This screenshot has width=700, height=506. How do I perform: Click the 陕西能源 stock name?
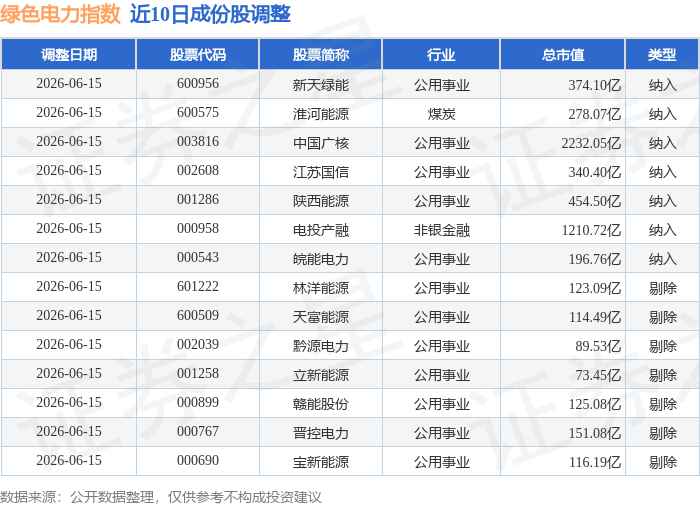(x=321, y=201)
